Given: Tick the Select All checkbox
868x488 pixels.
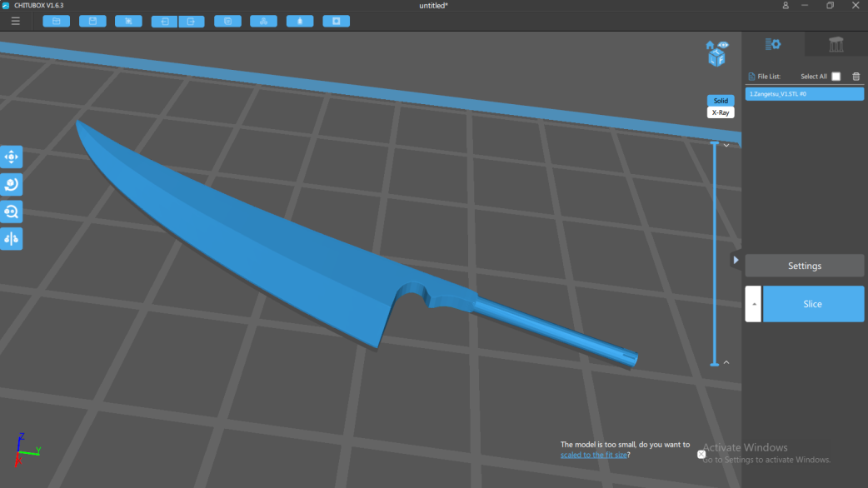Looking at the screenshot, I should pyautogui.click(x=836, y=77).
